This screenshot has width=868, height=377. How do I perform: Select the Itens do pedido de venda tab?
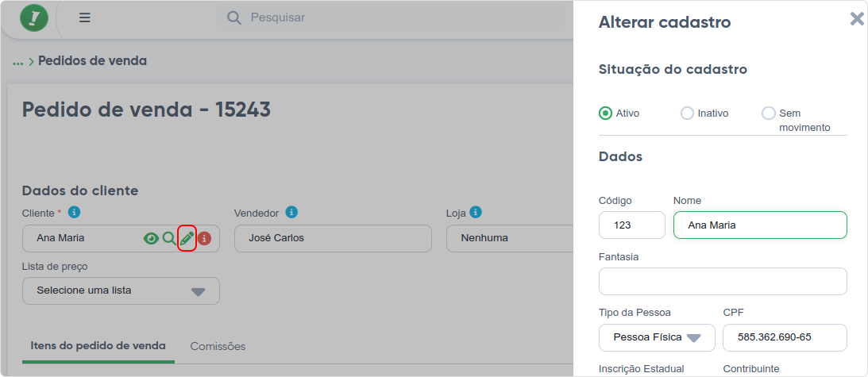(98, 346)
